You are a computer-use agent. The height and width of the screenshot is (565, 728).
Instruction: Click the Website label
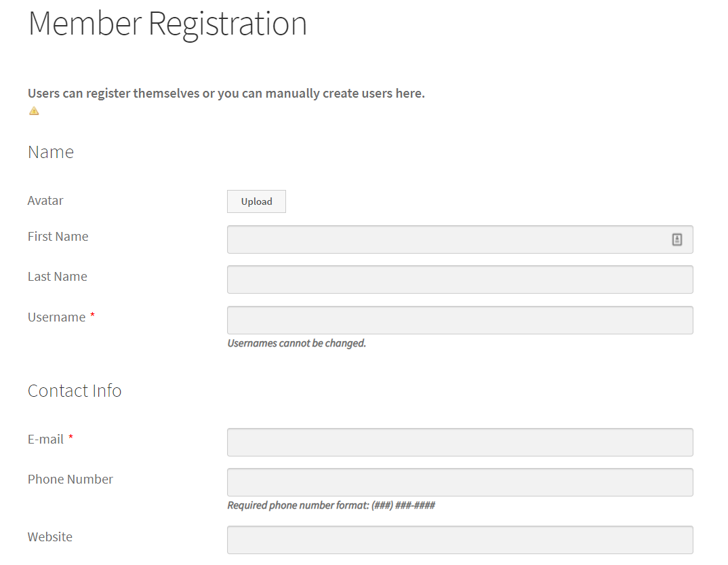pos(49,537)
